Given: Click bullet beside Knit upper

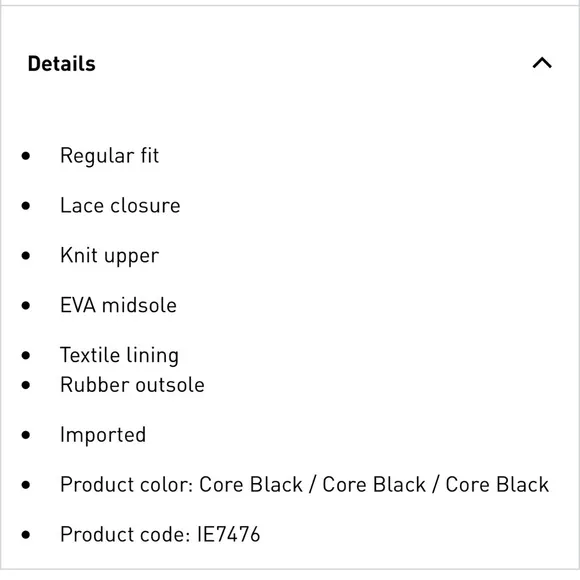Looking at the screenshot, I should coord(26,256).
